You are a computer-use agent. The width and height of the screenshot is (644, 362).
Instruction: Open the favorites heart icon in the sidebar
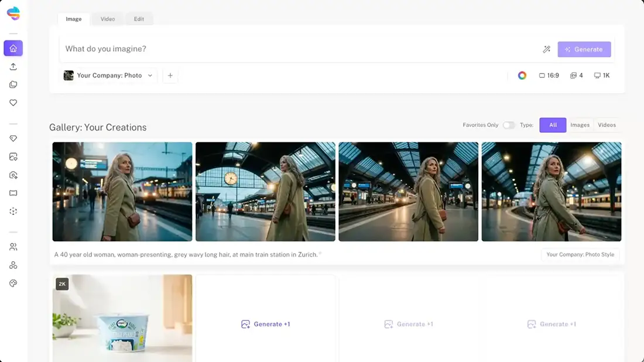tap(13, 103)
